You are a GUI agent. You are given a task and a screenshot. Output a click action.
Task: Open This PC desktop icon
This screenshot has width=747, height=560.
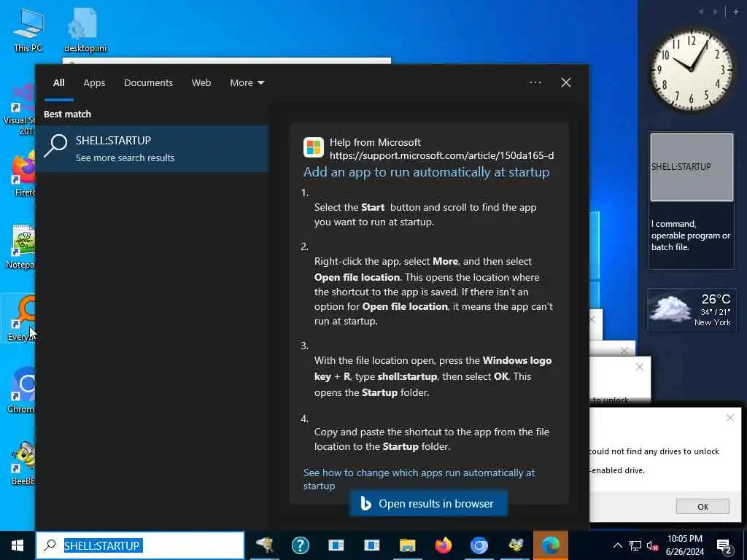point(28,29)
